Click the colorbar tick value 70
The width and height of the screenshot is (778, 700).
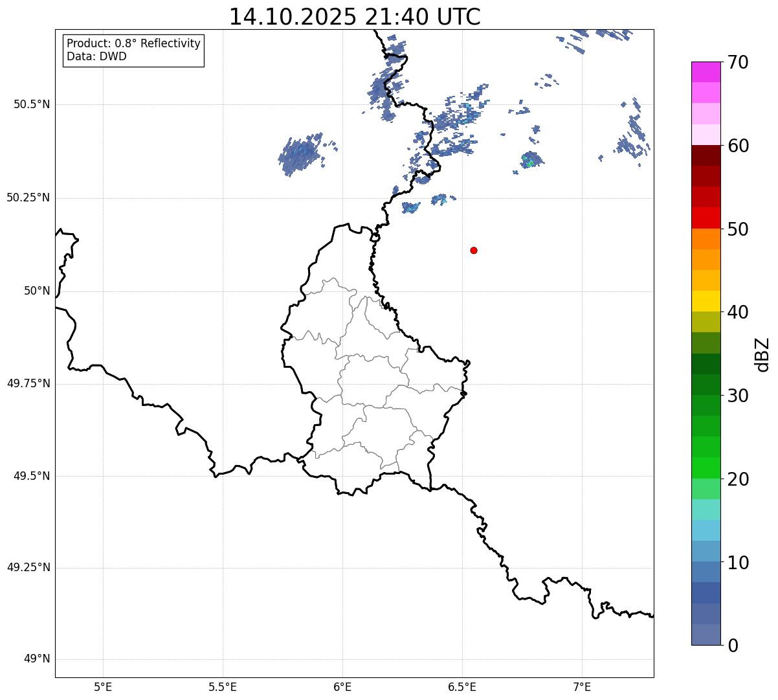click(738, 63)
